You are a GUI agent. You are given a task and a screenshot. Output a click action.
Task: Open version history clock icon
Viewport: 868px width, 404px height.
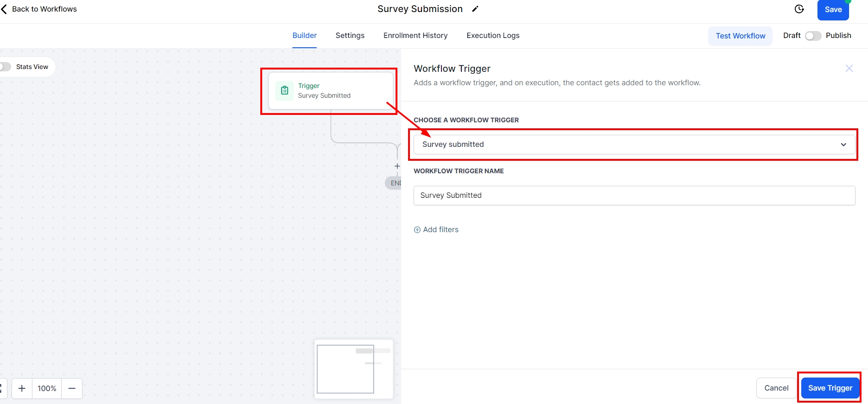pyautogui.click(x=799, y=9)
